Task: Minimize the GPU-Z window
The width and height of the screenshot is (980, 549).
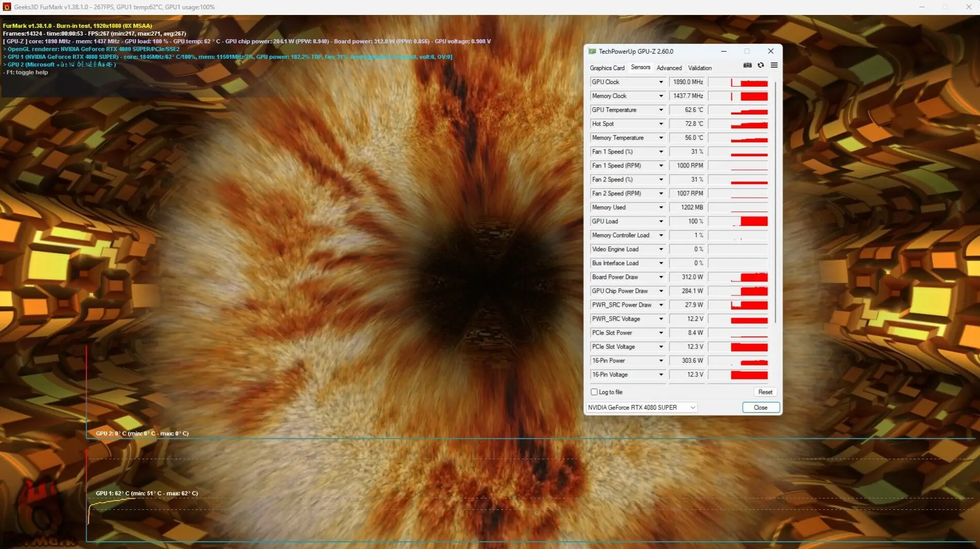Action: point(724,52)
